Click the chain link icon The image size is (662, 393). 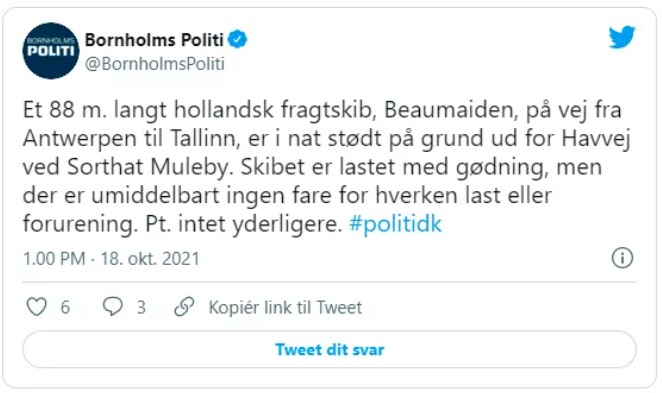[184, 307]
